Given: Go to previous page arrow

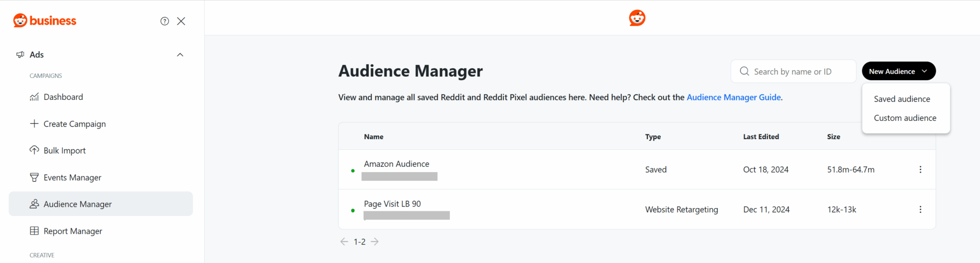Looking at the screenshot, I should (x=344, y=241).
